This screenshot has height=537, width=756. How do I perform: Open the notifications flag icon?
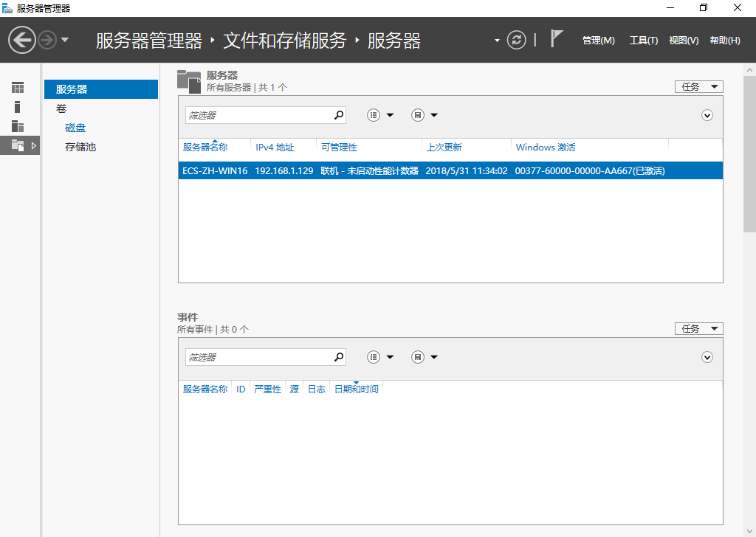557,40
